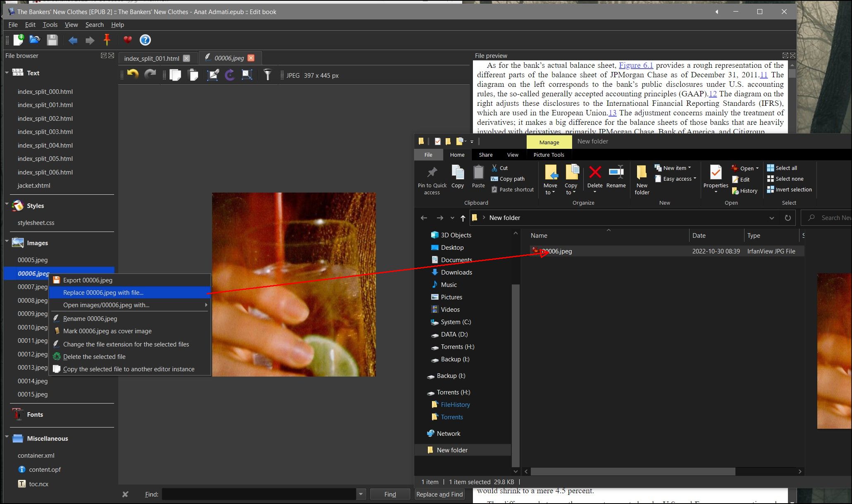
Task: Open the Find field history dropdown
Action: (x=361, y=494)
